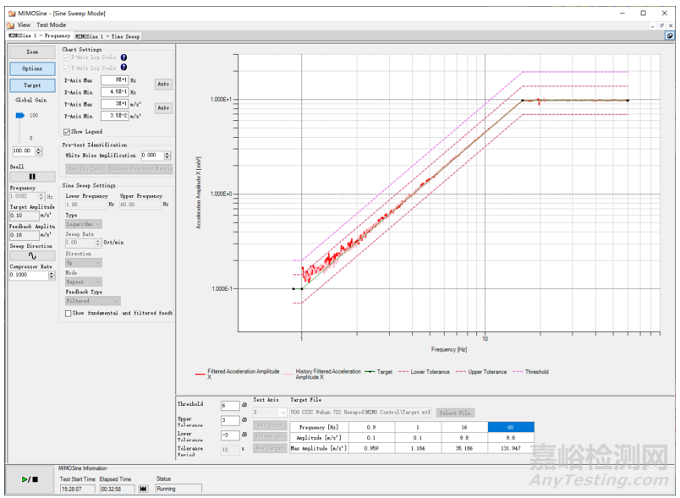Click the Sweep Direction sine wave icon
Image resolution: width=680 pixels, height=498 pixels.
tap(30, 255)
